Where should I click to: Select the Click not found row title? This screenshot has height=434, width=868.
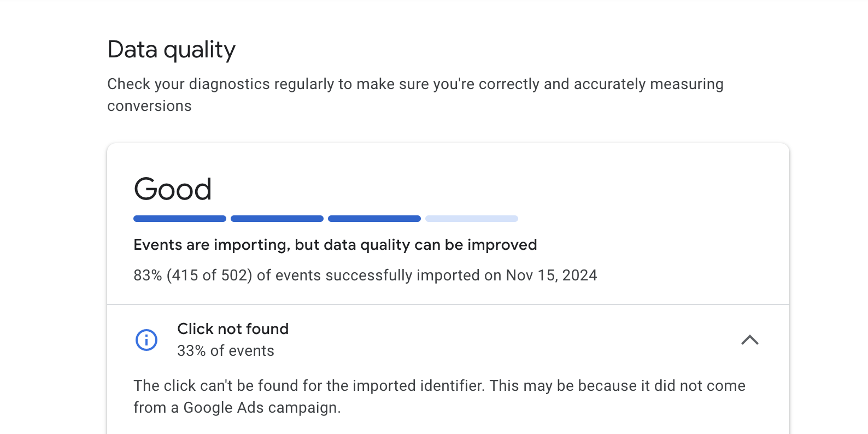(233, 329)
